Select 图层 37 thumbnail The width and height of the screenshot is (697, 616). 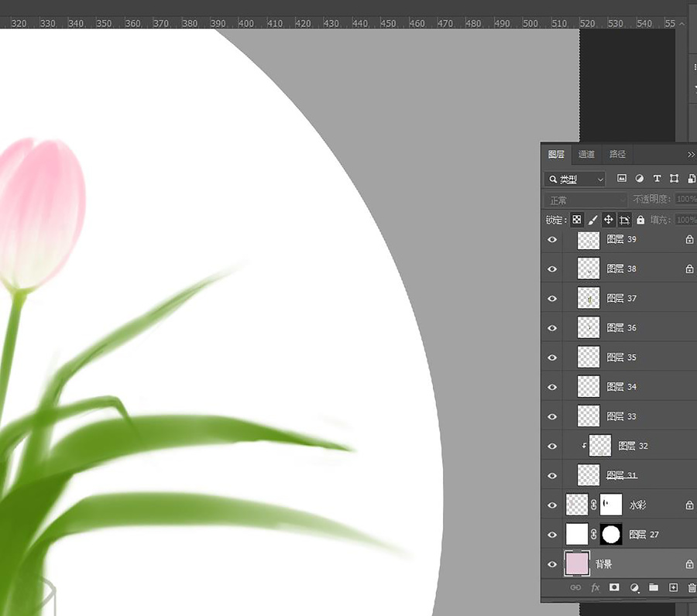(588, 298)
